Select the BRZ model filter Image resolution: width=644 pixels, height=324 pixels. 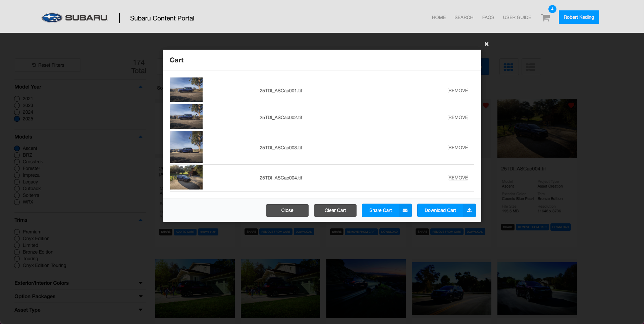tap(17, 155)
